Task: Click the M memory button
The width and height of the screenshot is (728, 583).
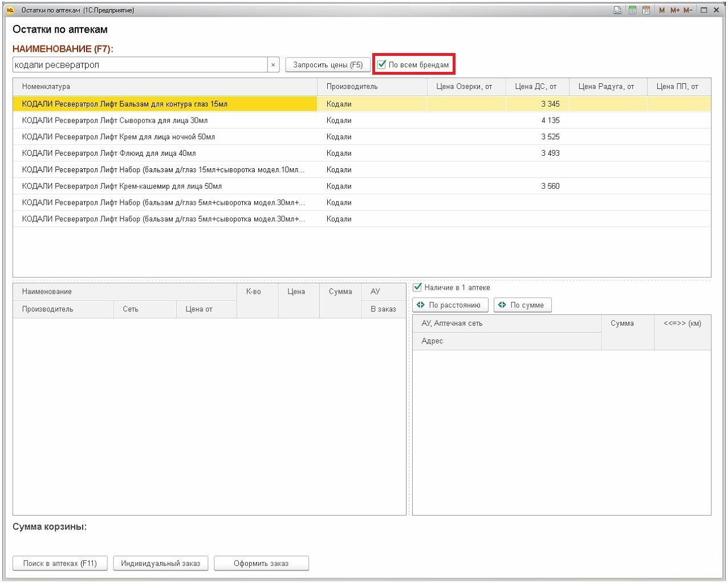Action: 662,10
